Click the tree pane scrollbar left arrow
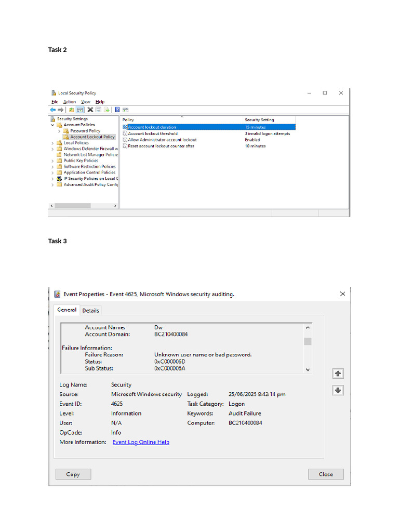This screenshot has height=532, width=399. click(x=51, y=206)
